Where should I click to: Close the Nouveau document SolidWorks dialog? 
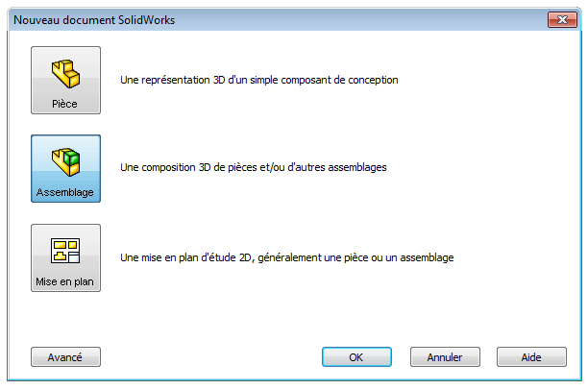pyautogui.click(x=562, y=20)
